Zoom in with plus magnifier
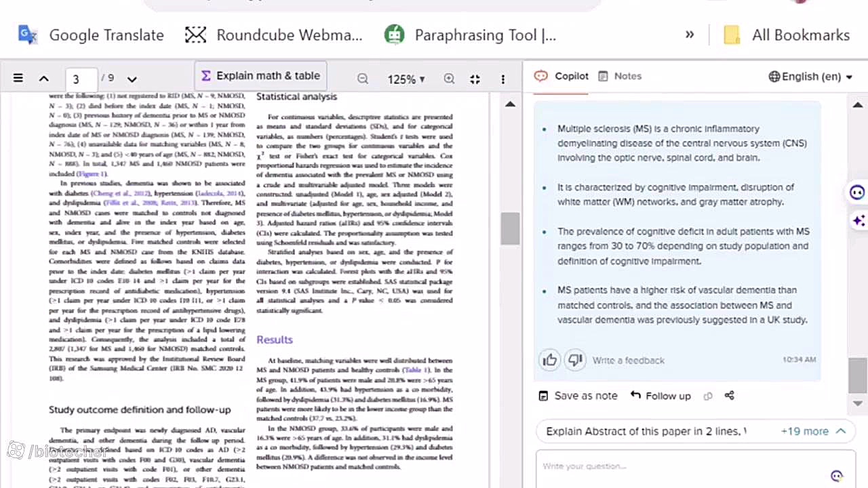The image size is (868, 488). point(449,79)
